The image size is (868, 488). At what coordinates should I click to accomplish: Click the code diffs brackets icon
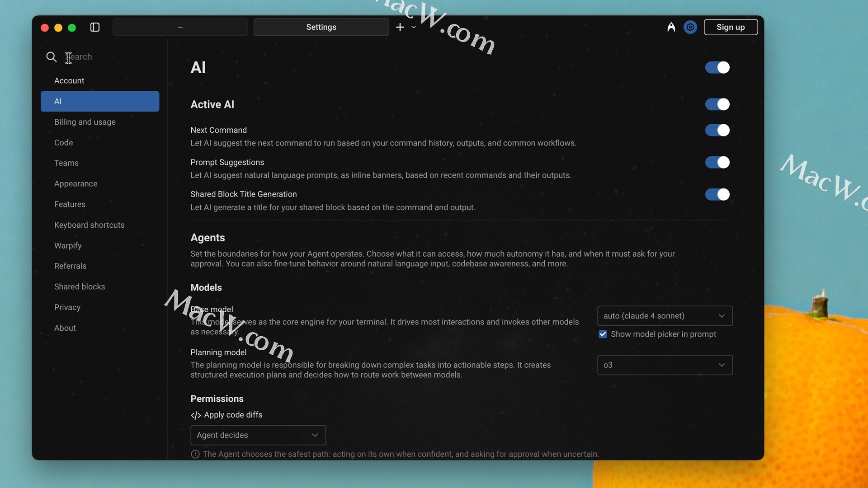point(196,415)
